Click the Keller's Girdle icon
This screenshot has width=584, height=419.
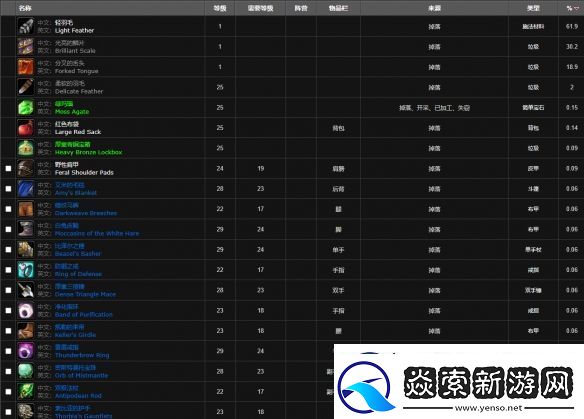[26, 331]
